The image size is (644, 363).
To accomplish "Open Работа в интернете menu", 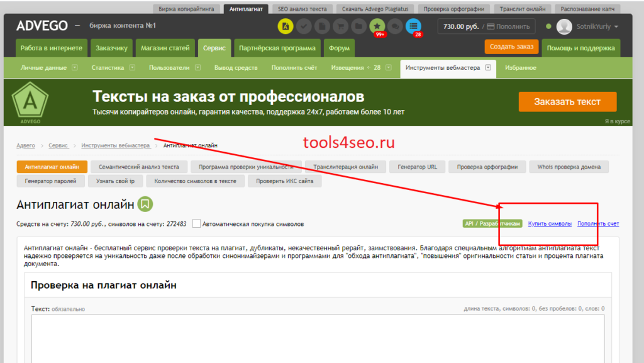I will [x=52, y=48].
